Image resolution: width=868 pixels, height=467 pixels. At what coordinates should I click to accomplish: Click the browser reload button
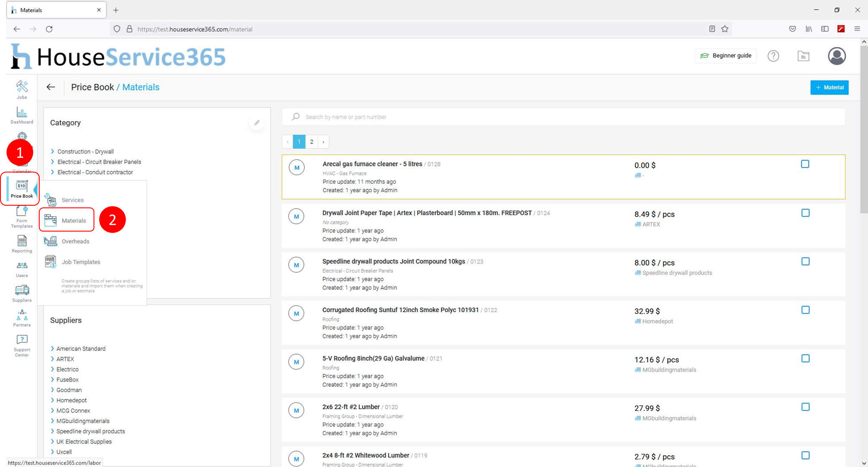[x=49, y=29]
